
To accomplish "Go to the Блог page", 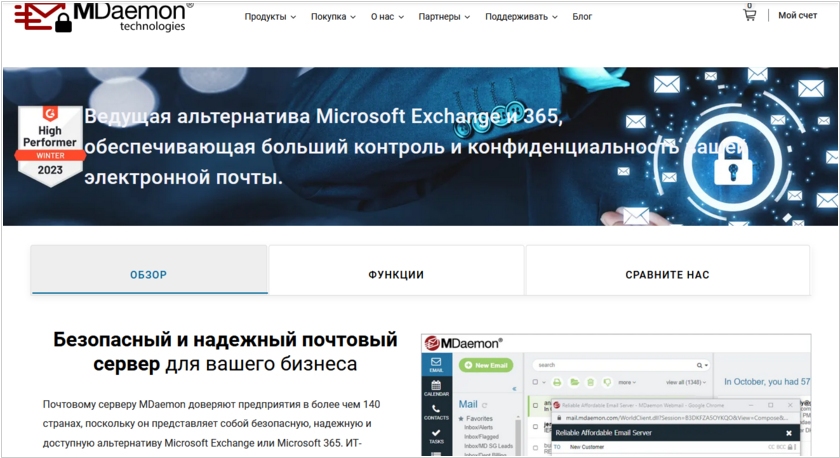I will pyautogui.click(x=582, y=17).
